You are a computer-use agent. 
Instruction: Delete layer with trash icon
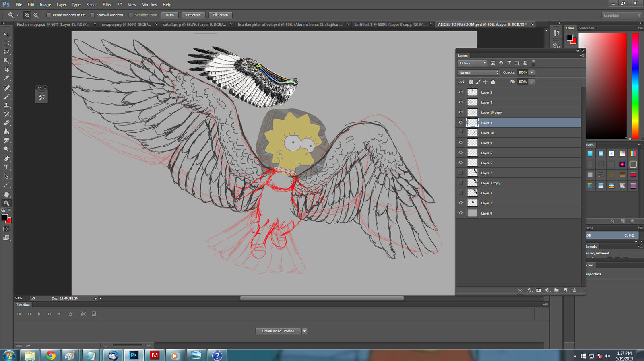click(x=574, y=290)
